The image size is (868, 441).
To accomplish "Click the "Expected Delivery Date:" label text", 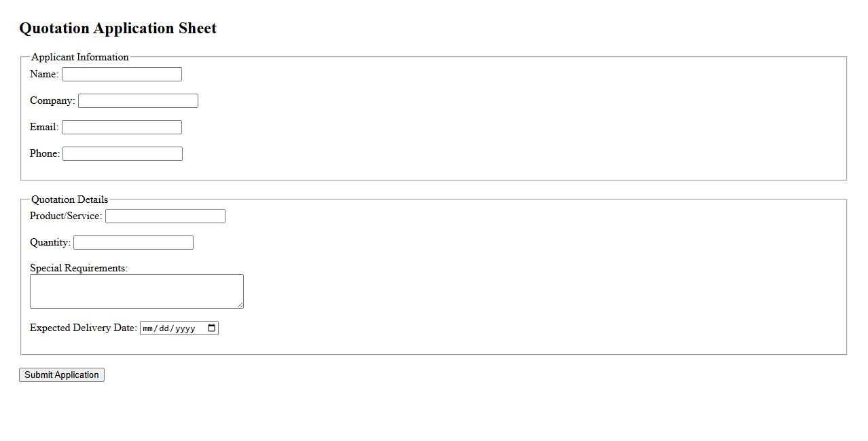I will click(84, 328).
